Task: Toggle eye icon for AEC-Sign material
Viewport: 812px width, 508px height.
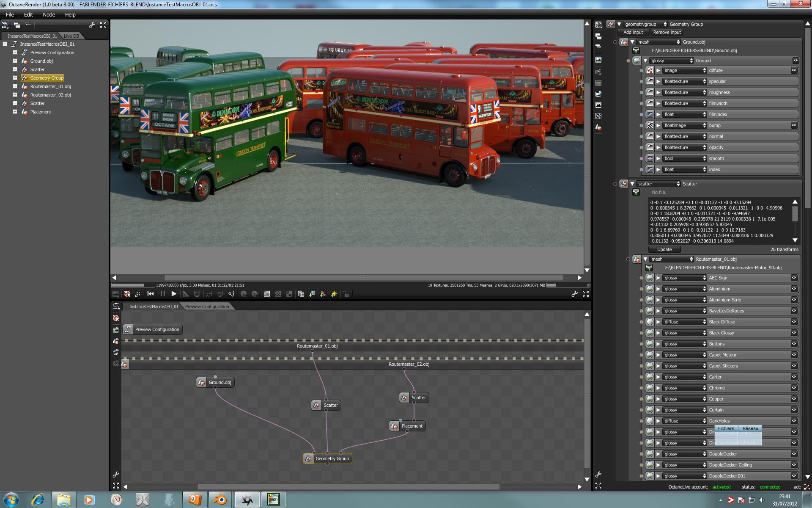Action: (794, 278)
